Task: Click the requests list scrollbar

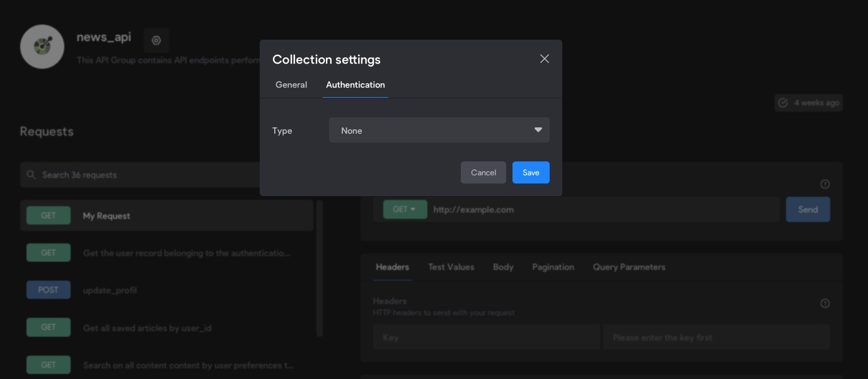Action: (x=320, y=268)
